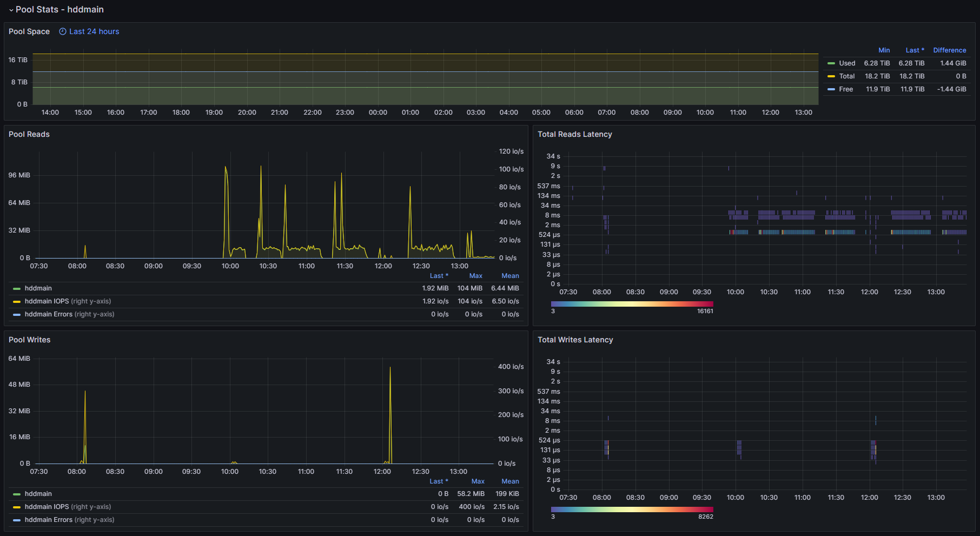This screenshot has width=980, height=536.
Task: Click the clock icon beside Last 24 hours
Action: pos(63,32)
